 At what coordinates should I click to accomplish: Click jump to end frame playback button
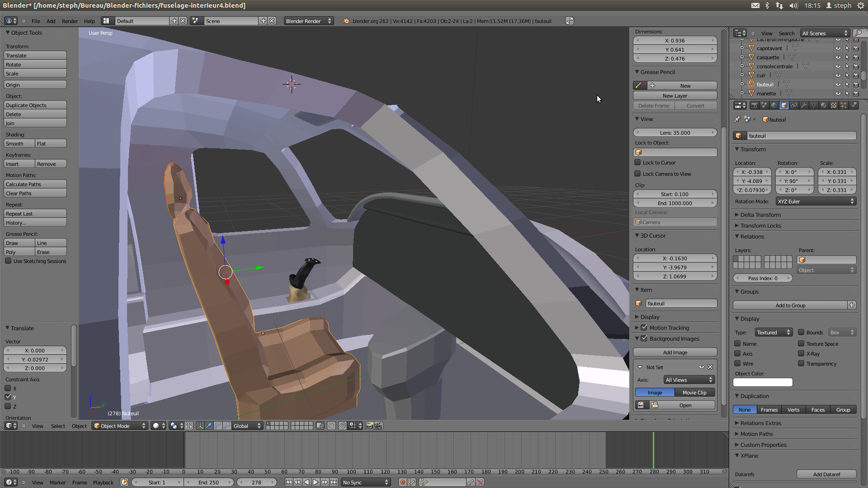334,482
